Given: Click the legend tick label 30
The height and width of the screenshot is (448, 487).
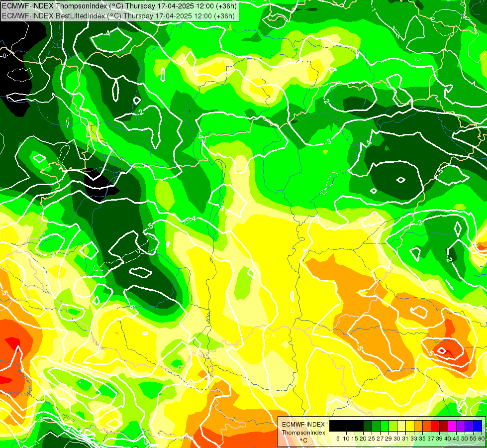Looking at the screenshot, I should click(396, 439).
